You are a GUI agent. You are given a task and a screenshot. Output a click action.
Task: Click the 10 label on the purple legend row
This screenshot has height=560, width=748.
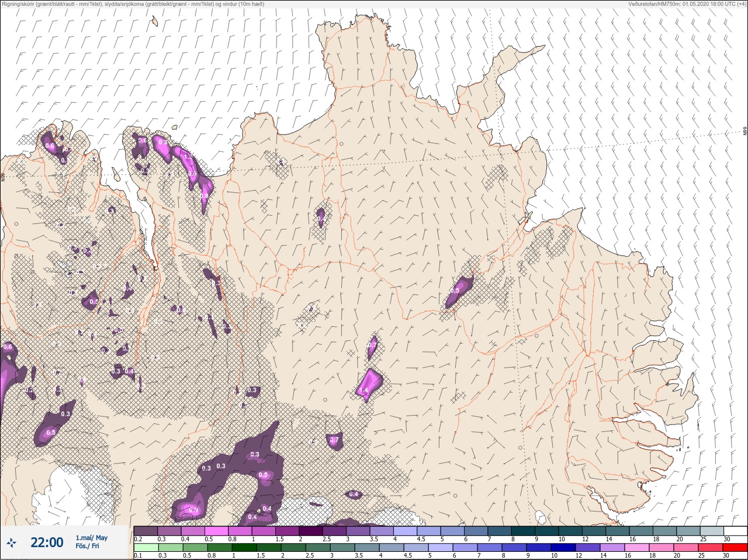[562, 539]
